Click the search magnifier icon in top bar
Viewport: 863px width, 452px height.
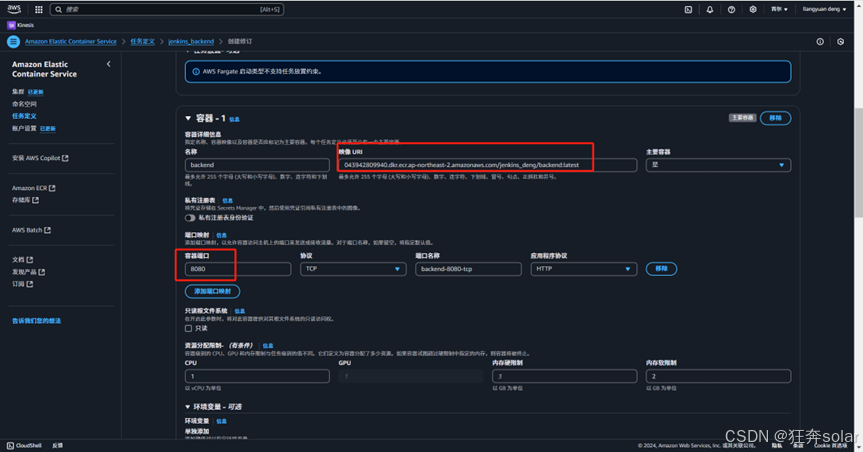coord(58,9)
